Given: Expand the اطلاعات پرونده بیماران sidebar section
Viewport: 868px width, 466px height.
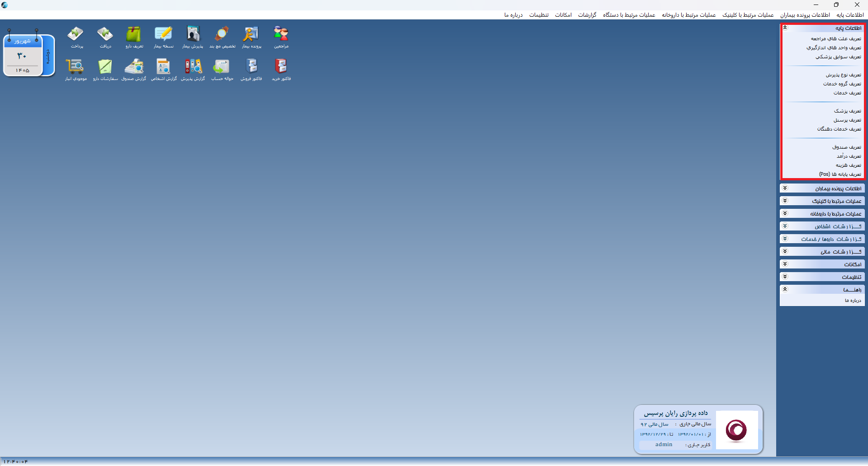Looking at the screenshot, I should (x=785, y=188).
